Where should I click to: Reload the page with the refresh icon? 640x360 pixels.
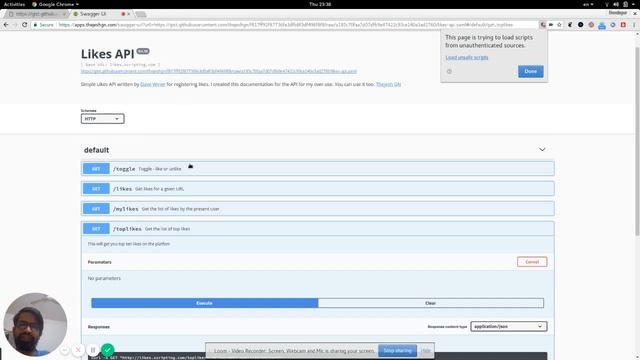24,25
